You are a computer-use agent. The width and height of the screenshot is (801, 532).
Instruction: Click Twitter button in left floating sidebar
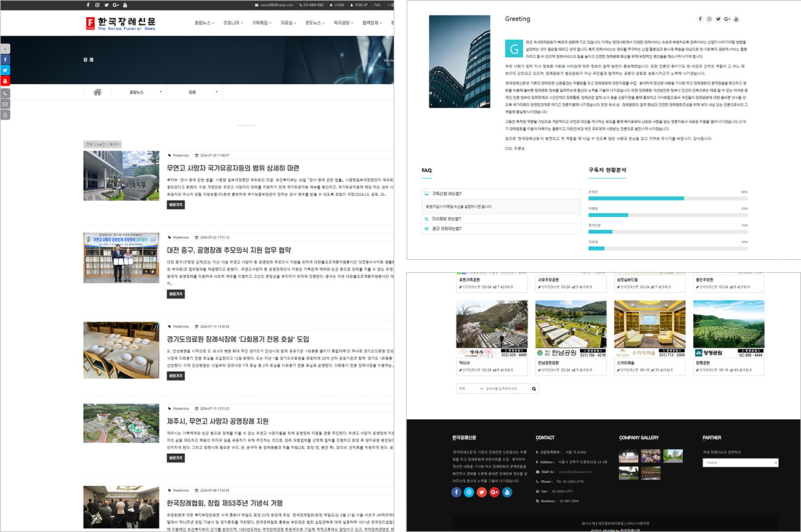point(5,70)
